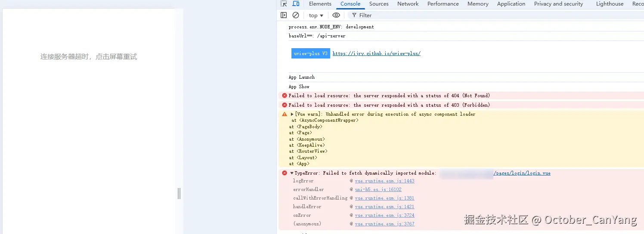644x234 pixels.
Task: Show the console sidebar panel icon
Action: 284,15
